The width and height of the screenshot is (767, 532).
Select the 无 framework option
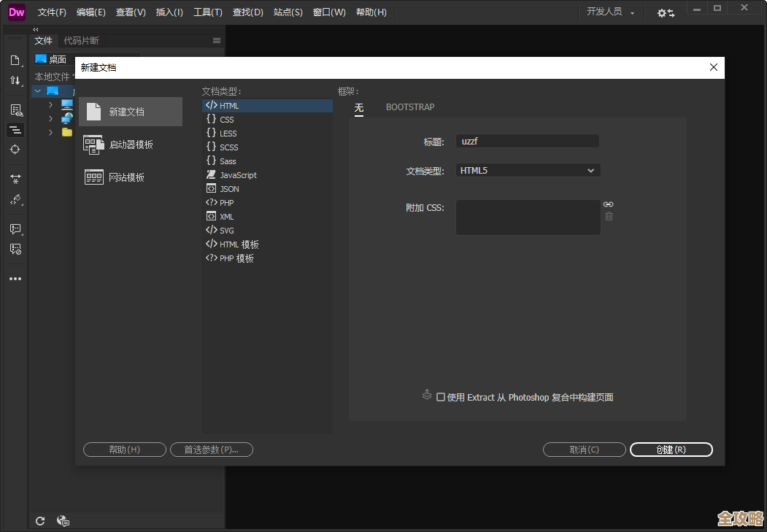pyautogui.click(x=358, y=108)
